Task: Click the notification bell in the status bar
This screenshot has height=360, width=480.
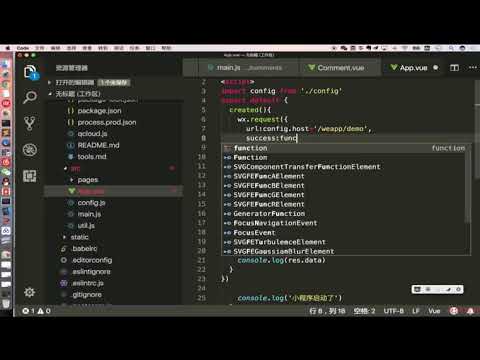Action: coord(470,311)
